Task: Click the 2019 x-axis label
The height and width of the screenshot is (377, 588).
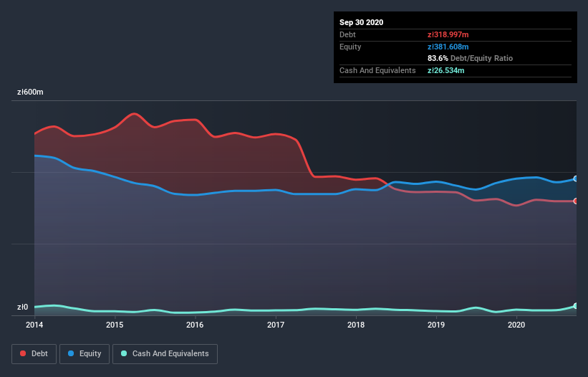Action: coord(436,325)
